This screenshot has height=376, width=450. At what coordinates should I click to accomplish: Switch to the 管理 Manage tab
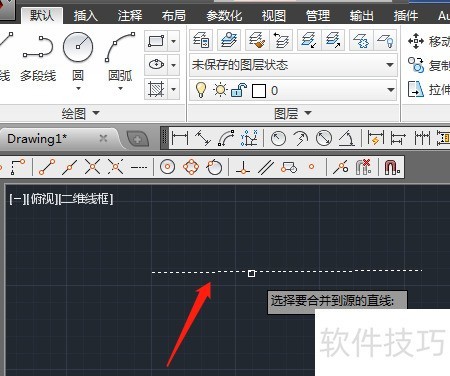tap(318, 15)
